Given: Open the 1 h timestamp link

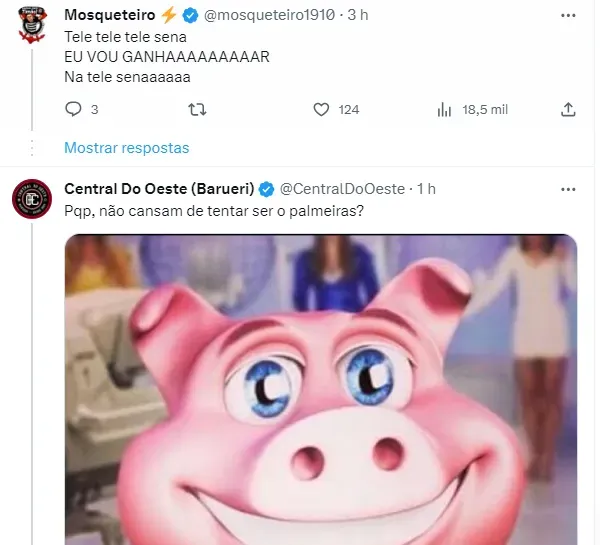Looking at the screenshot, I should click(x=426, y=189).
